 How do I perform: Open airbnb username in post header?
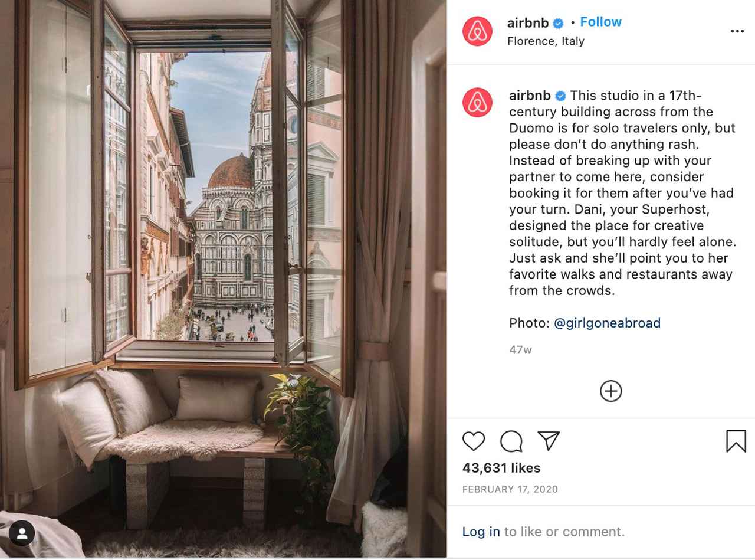tap(528, 23)
